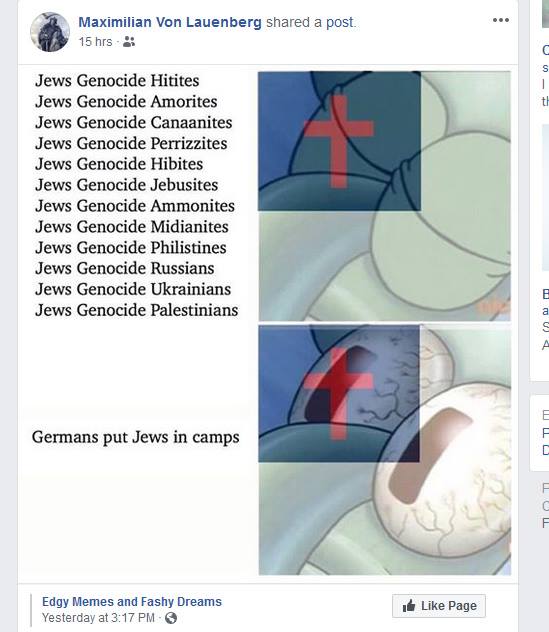
Task: Open the poster's round profile avatar
Action: (x=50, y=32)
